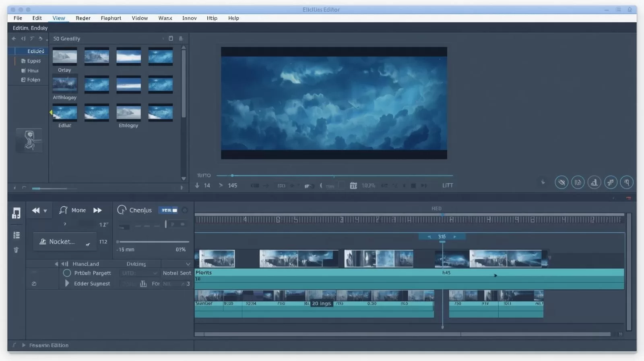Click the calendar icon beside 102%
The image size is (644, 361).
[353, 186]
